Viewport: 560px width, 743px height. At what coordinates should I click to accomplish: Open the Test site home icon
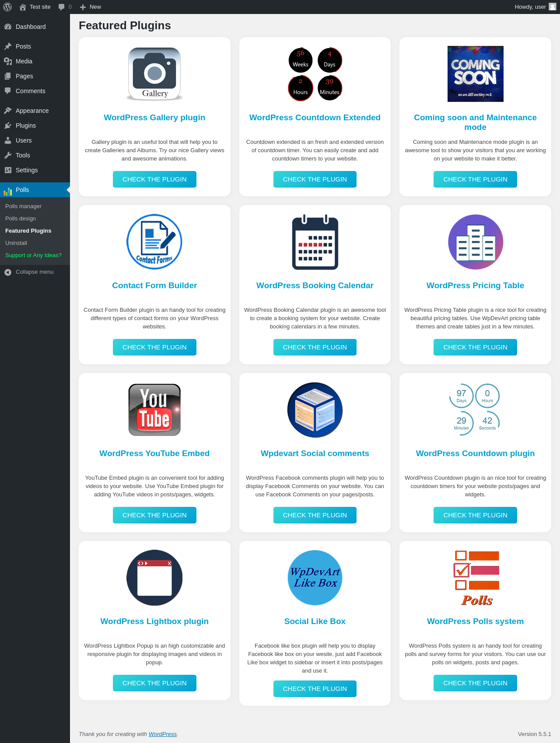pyautogui.click(x=23, y=7)
